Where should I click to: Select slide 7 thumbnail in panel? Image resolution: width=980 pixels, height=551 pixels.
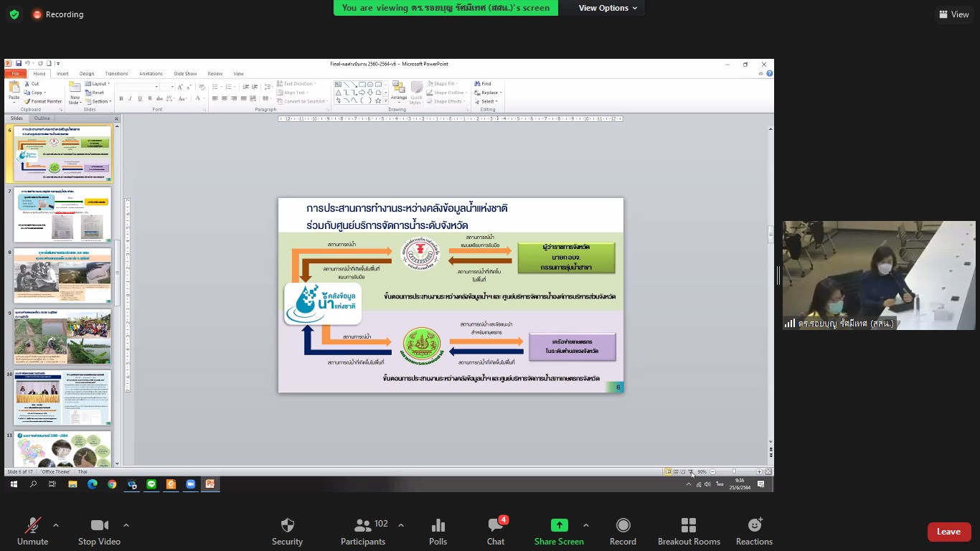(x=62, y=215)
